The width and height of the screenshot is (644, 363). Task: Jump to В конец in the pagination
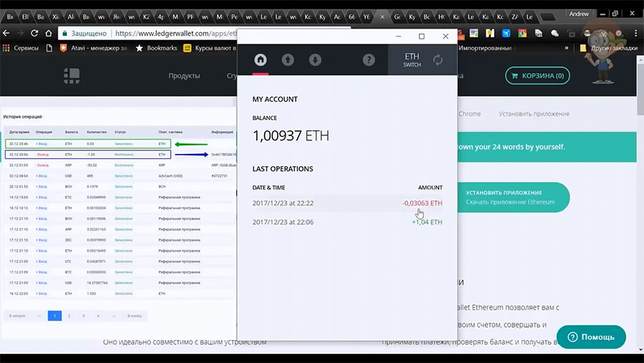click(x=135, y=316)
